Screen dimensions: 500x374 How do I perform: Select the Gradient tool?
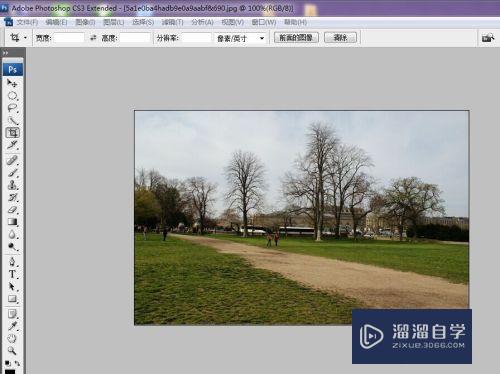coord(12,222)
